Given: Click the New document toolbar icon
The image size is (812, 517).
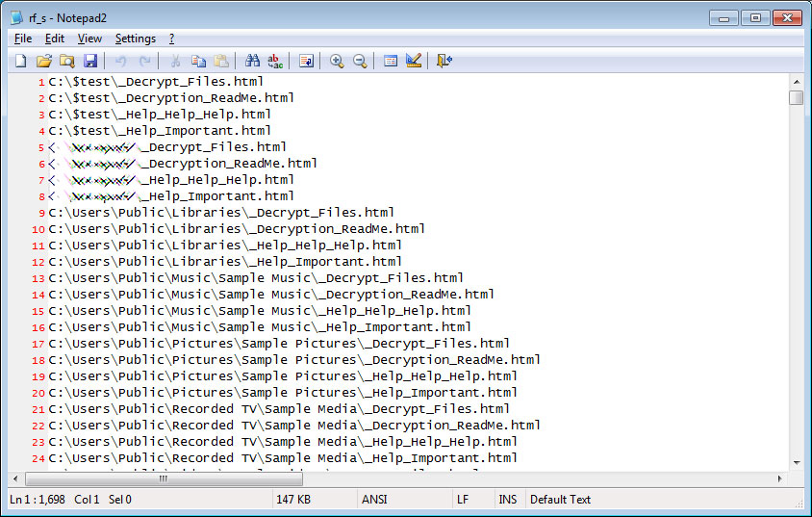Looking at the screenshot, I should pos(21,61).
